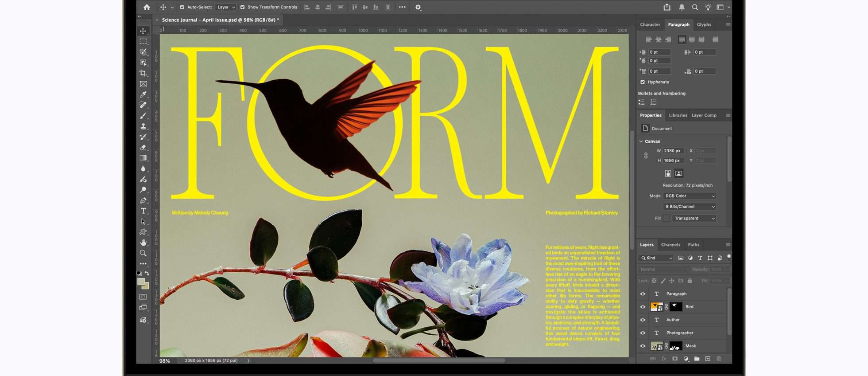Viewport: 868px width, 376px height.
Task: Select the Eraser tool
Action: (143, 148)
